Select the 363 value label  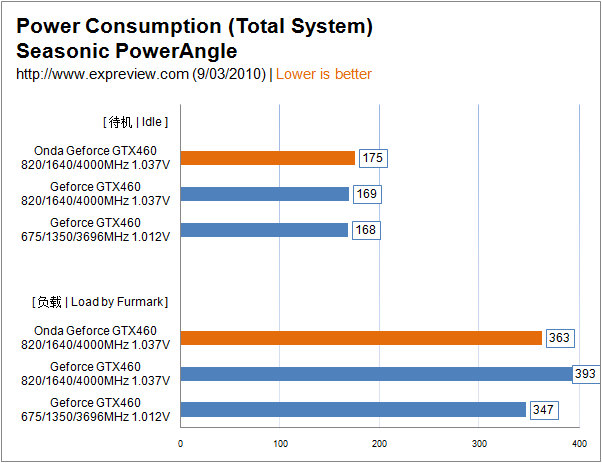pyautogui.click(x=559, y=338)
